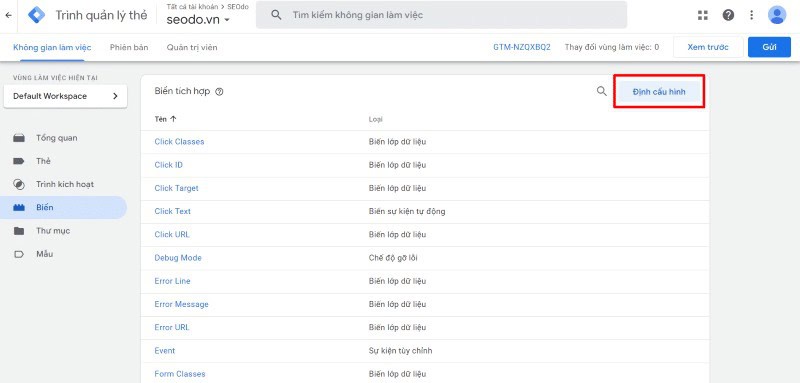Click the user account avatar
Viewport: 800px width, 383px height.
point(777,15)
